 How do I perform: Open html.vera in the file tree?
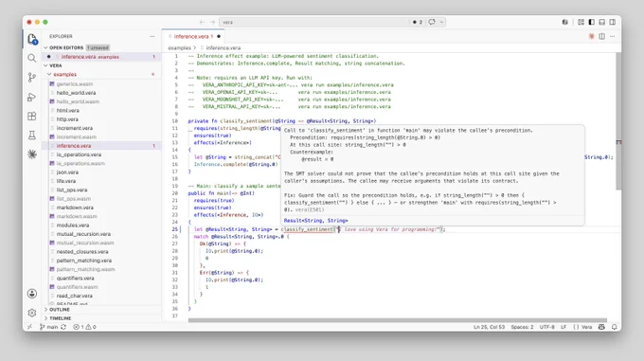(68, 111)
